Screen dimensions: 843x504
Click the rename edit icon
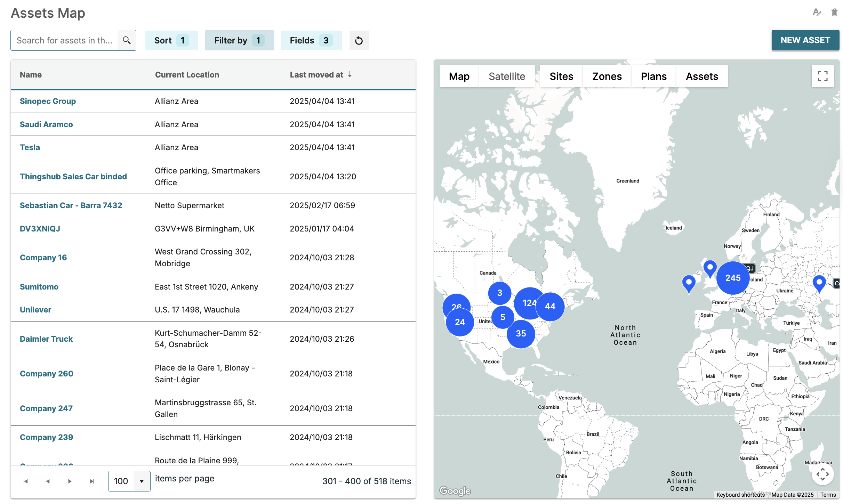pyautogui.click(x=817, y=13)
